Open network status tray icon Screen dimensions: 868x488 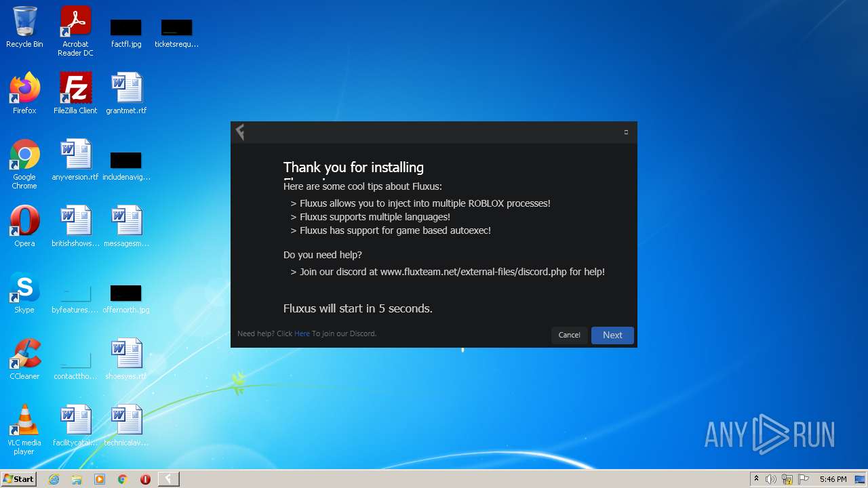pyautogui.click(x=787, y=479)
